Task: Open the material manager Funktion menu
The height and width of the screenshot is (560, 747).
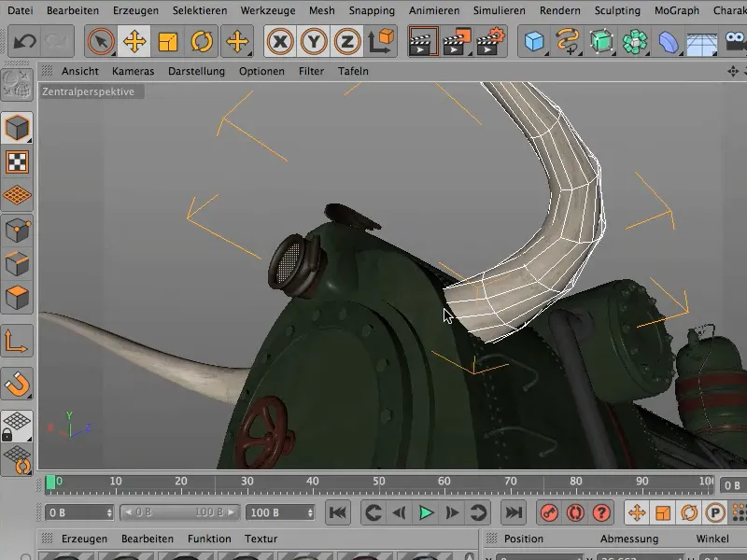Action: (x=209, y=539)
